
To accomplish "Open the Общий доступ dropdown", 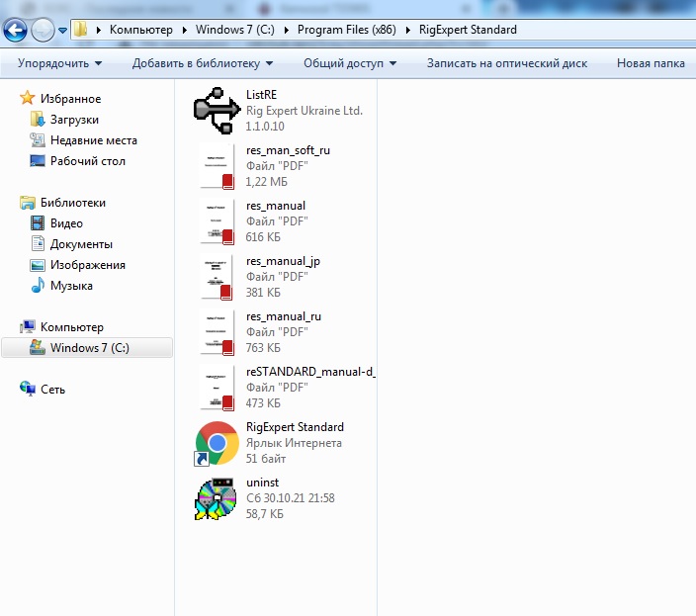I will click(349, 63).
